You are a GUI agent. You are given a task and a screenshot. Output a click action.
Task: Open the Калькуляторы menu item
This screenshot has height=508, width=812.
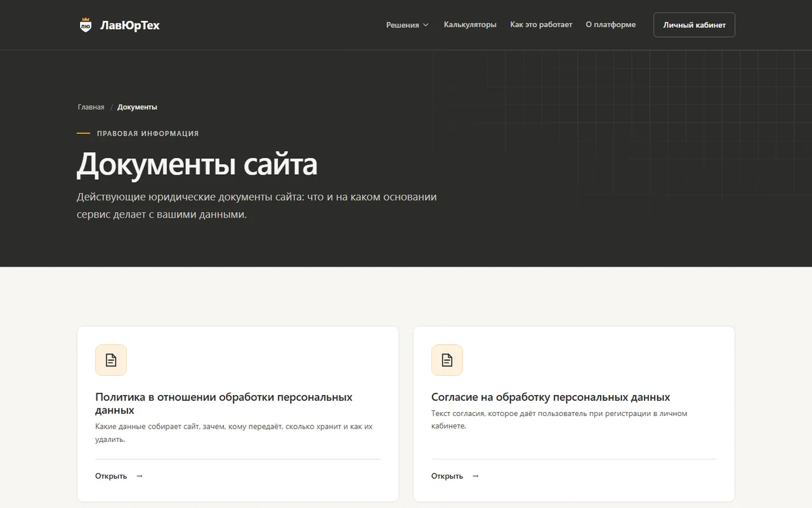pyautogui.click(x=470, y=25)
